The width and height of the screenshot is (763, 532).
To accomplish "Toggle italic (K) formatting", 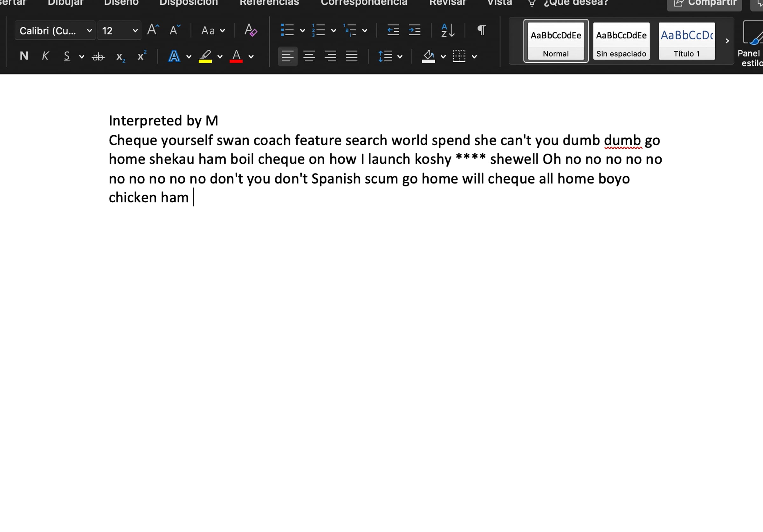I will click(x=45, y=56).
